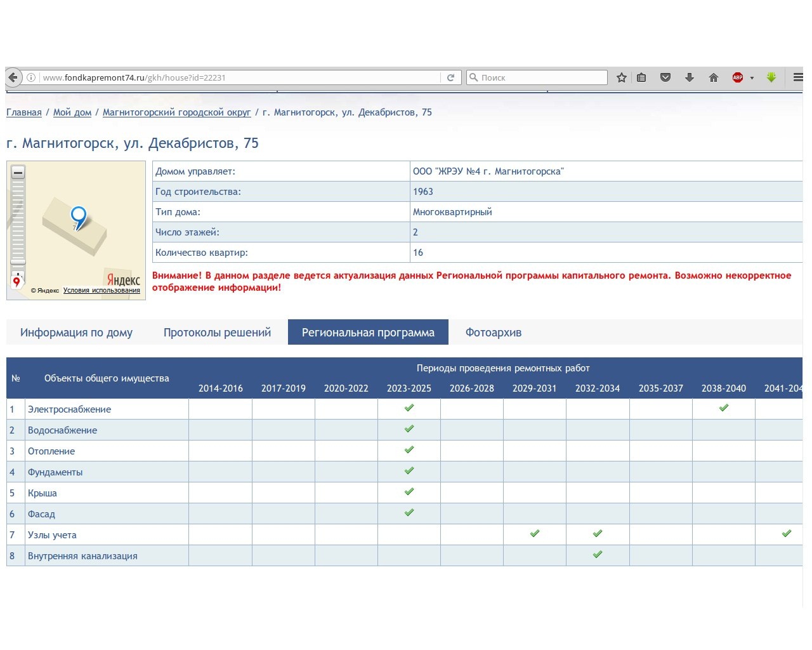812x650 pixels.
Task: Open the Мой дом breadcrumb link
Action: click(72, 112)
